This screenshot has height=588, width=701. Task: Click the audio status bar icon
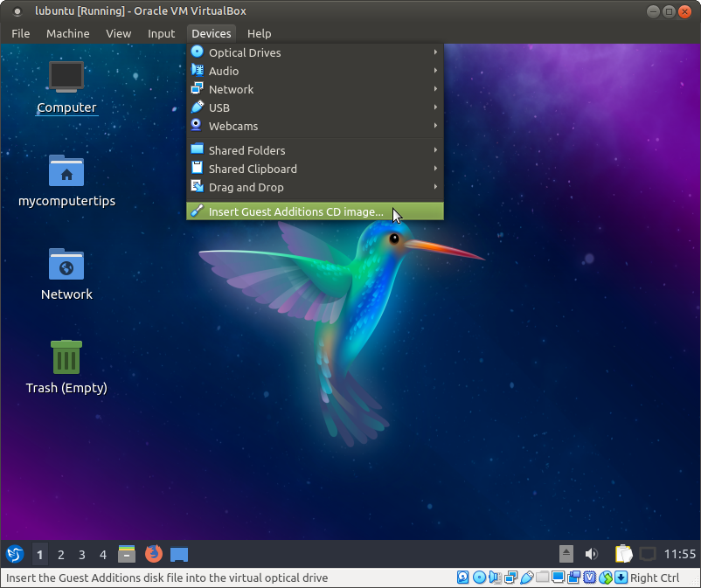pos(495,578)
